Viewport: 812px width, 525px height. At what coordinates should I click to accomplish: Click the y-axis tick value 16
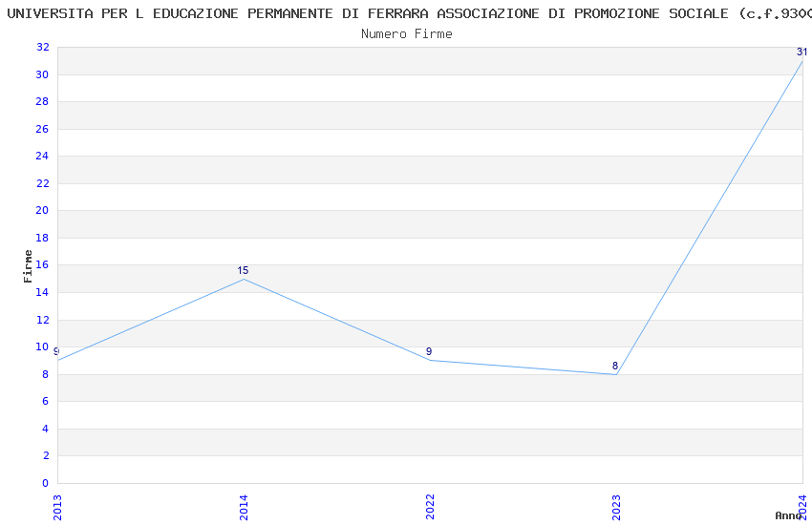(x=42, y=264)
